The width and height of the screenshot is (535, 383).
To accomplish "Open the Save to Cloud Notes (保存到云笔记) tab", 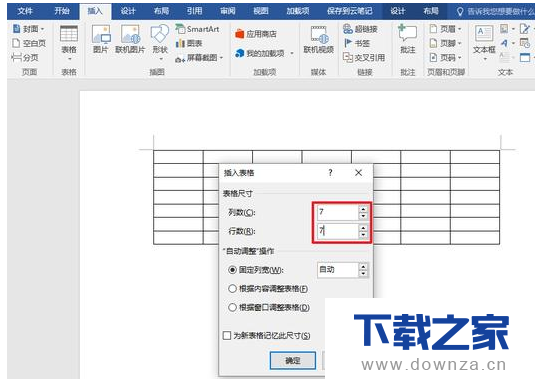I will [350, 11].
